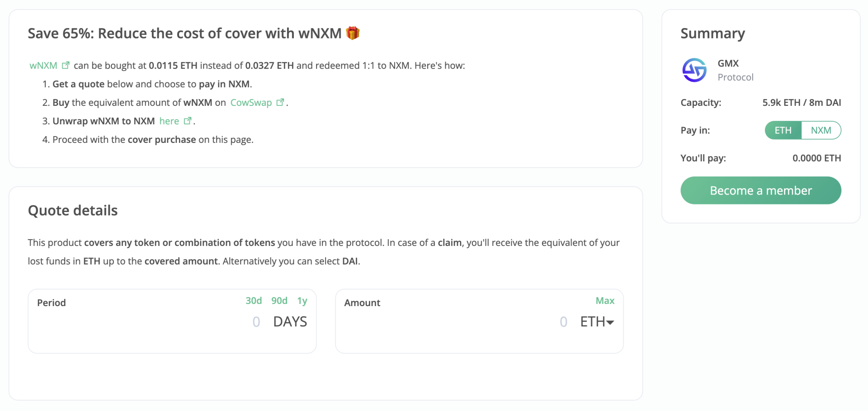Select the 30d period preset
Screen dimensions: 868x411
[x=254, y=301]
